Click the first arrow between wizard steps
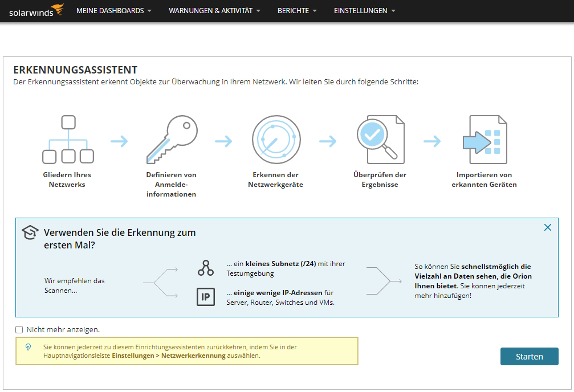Screen dimensions: 574x392 pos(119,141)
